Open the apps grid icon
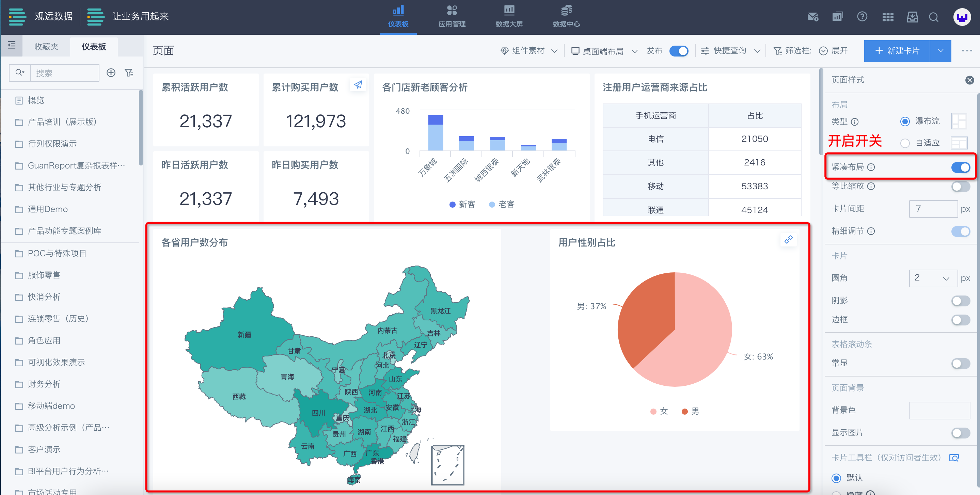Screen dimensions: 980x495 point(888,17)
